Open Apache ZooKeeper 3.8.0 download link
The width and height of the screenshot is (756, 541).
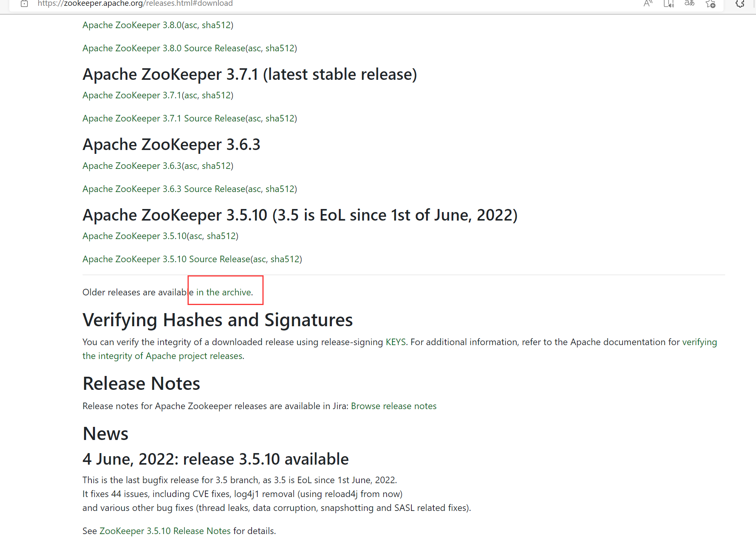(x=132, y=25)
